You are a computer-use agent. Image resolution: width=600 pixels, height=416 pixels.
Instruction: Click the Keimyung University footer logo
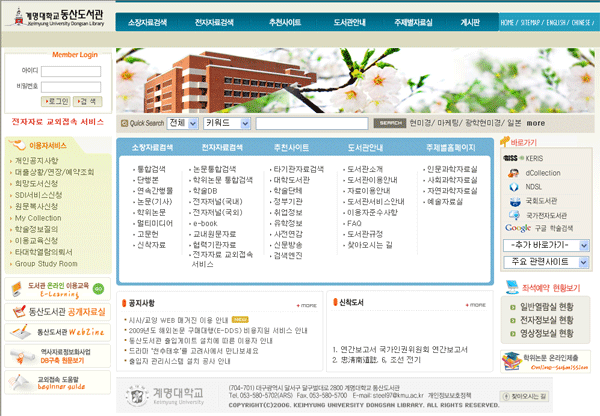pos(165,396)
